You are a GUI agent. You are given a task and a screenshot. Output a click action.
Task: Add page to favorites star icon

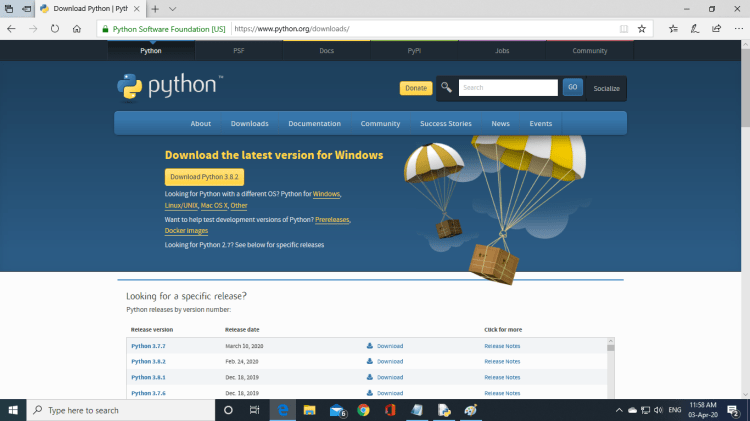(x=642, y=29)
